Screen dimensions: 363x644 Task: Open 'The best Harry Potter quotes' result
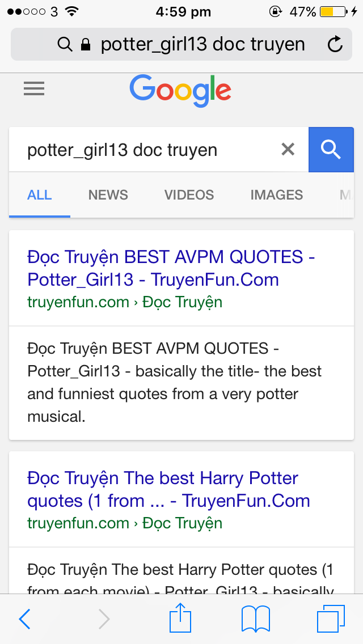168,489
